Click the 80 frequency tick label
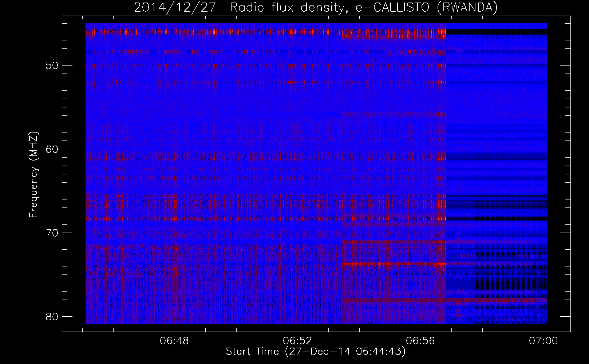Image resolution: width=589 pixels, height=364 pixels. 52,317
